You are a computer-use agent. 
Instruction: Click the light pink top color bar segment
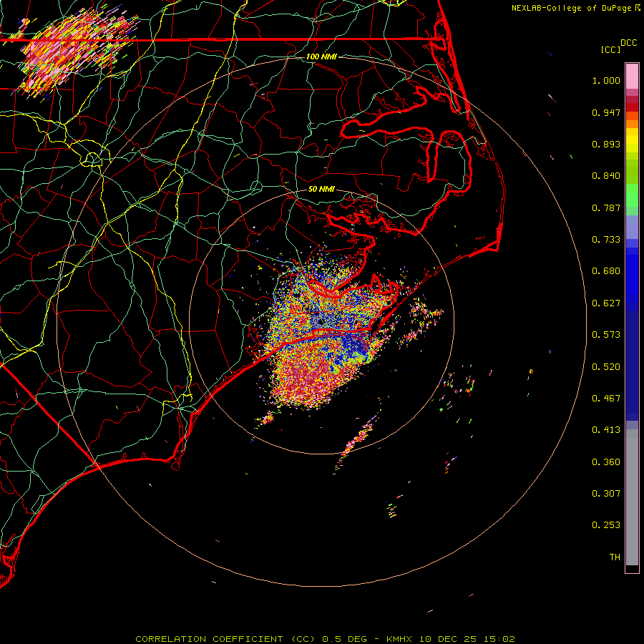[x=632, y=77]
